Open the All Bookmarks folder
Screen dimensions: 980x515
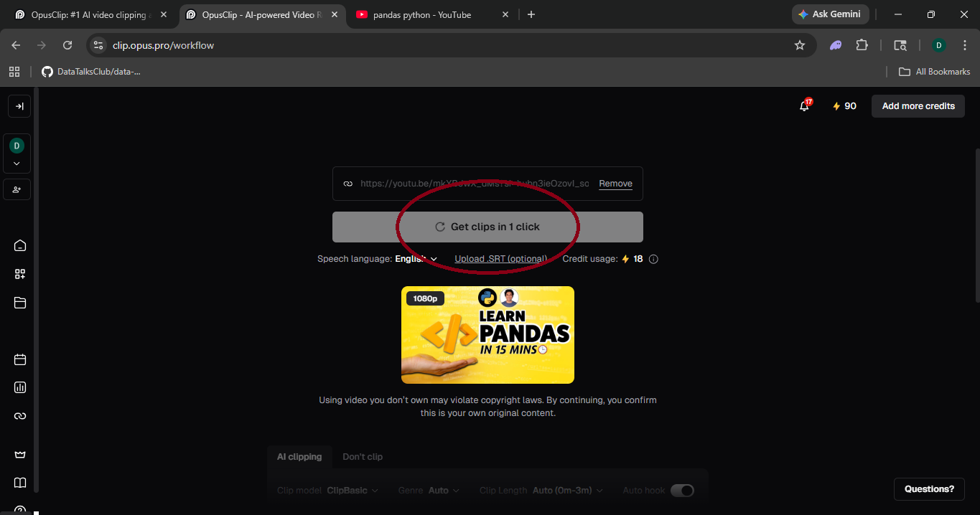click(x=935, y=72)
